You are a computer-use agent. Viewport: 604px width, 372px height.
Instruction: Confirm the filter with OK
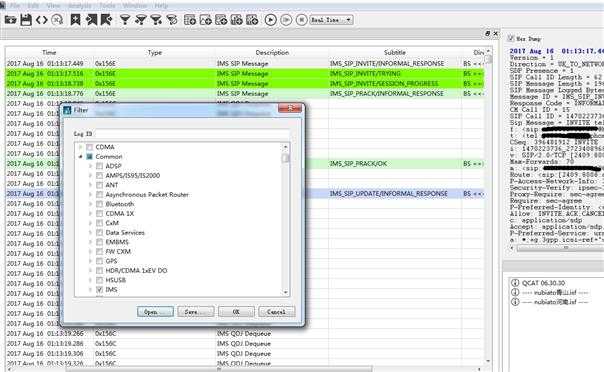236,312
